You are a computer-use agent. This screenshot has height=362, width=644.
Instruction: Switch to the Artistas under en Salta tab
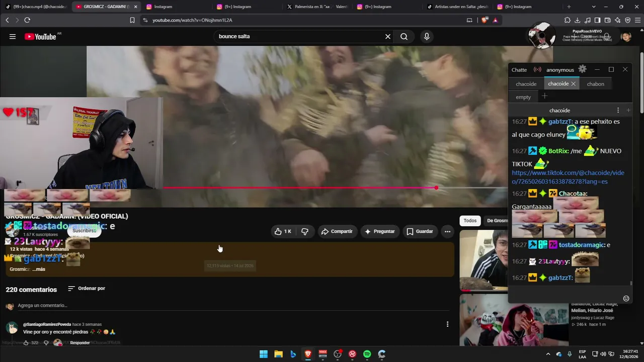458,7
